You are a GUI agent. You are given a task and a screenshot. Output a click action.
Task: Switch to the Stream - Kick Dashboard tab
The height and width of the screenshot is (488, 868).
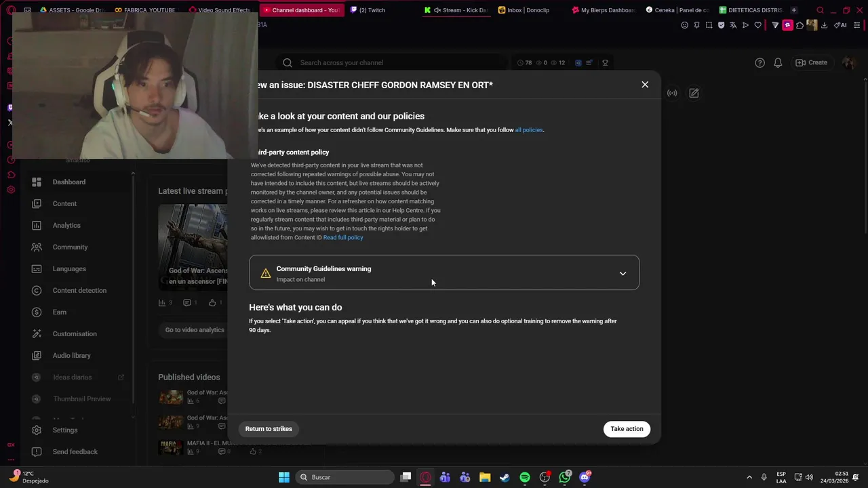[x=456, y=10]
